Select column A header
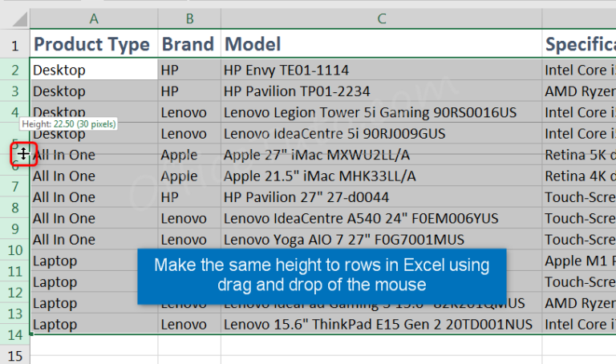Screen dimensions: 616x364 94,18
